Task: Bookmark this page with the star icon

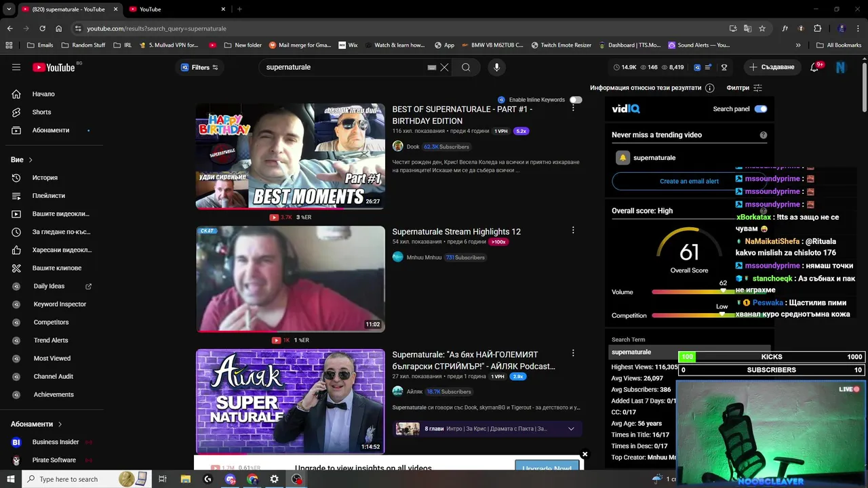Action: pyautogui.click(x=762, y=28)
